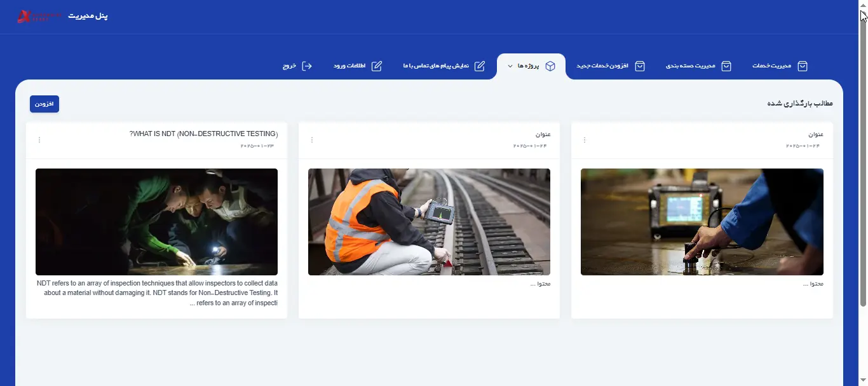Screen dimensions: 868x386
Task: Click the logout arrow icon beside خروج
Action: point(307,66)
